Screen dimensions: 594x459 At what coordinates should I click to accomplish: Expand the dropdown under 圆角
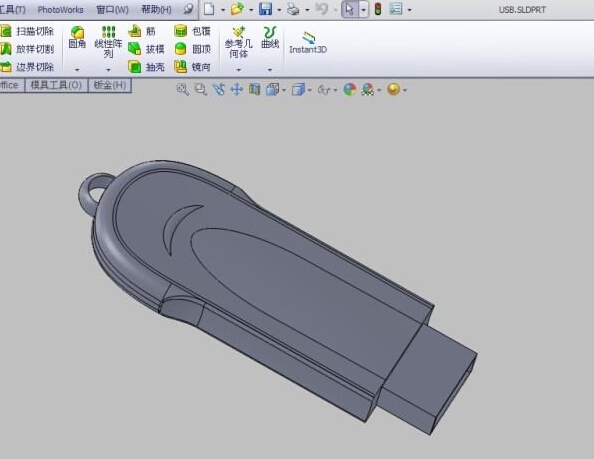coord(77,70)
